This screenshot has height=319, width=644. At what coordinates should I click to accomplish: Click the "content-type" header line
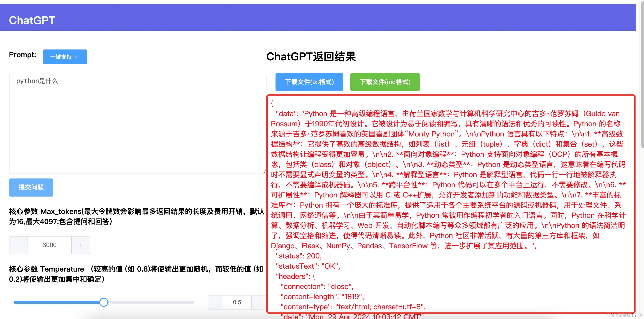353,307
